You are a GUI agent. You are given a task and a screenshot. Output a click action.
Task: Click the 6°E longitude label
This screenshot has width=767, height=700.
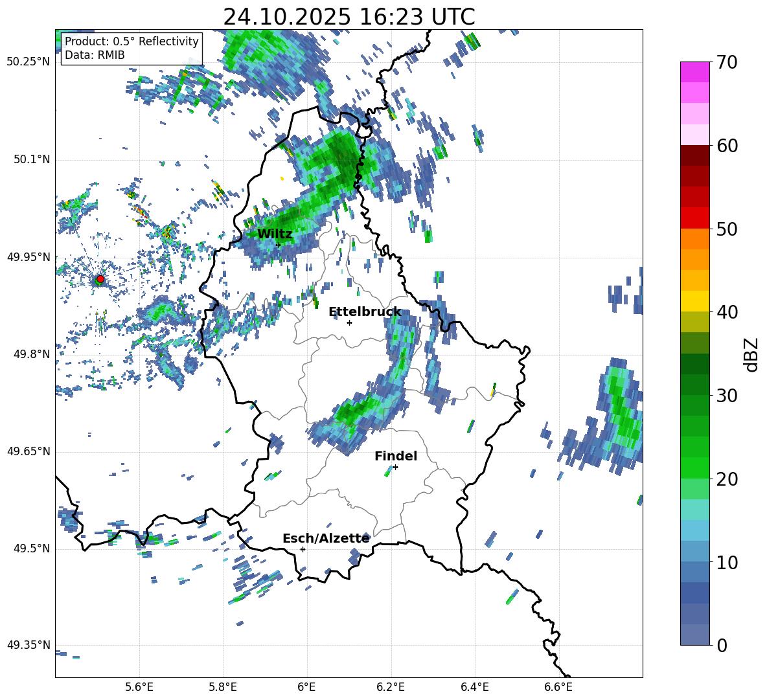click(x=306, y=687)
